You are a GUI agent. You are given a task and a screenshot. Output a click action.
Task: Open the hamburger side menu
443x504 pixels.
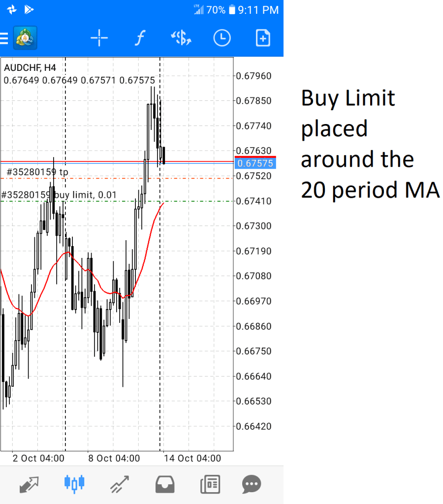tap(4, 38)
